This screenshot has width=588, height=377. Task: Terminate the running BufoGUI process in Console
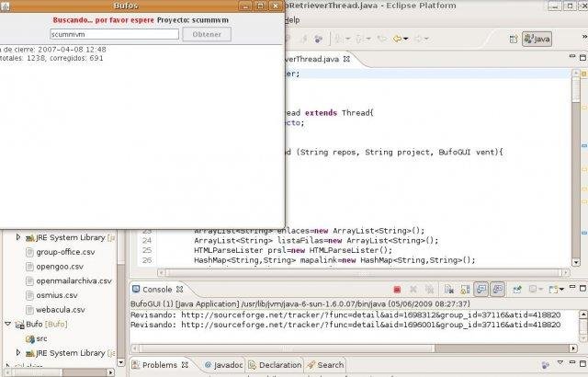coord(397,290)
